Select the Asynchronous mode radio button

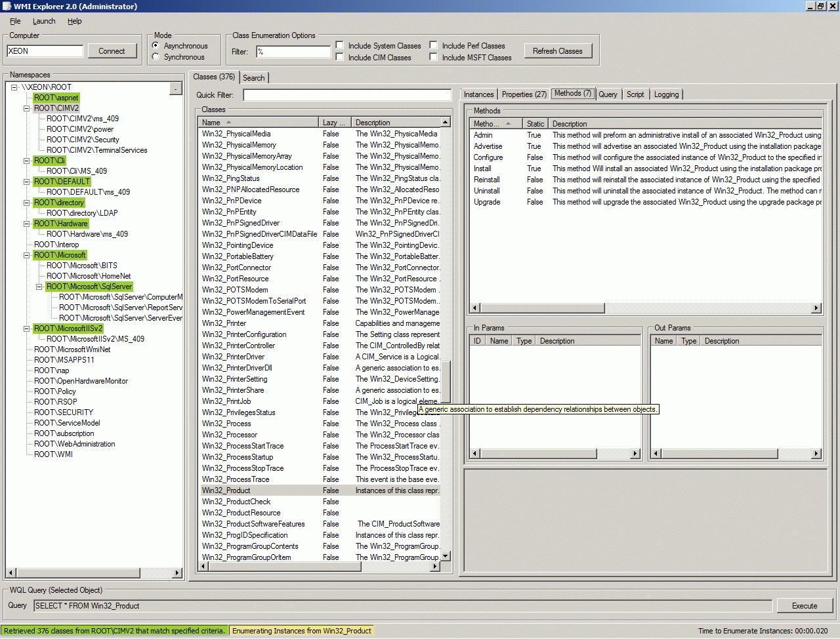156,46
